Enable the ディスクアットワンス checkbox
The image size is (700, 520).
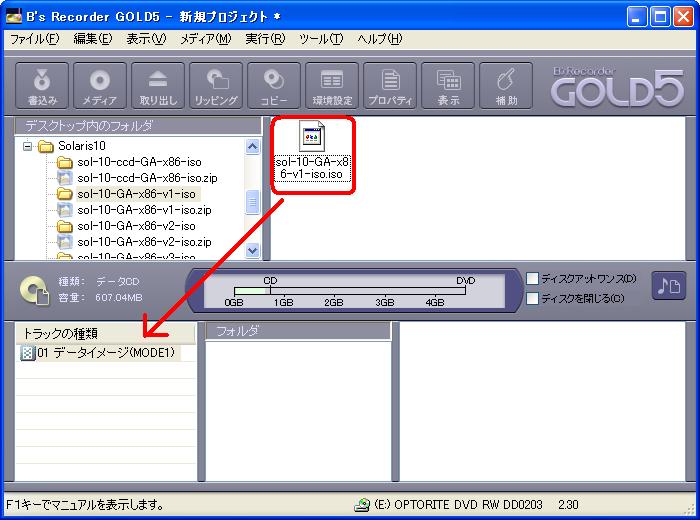[533, 279]
